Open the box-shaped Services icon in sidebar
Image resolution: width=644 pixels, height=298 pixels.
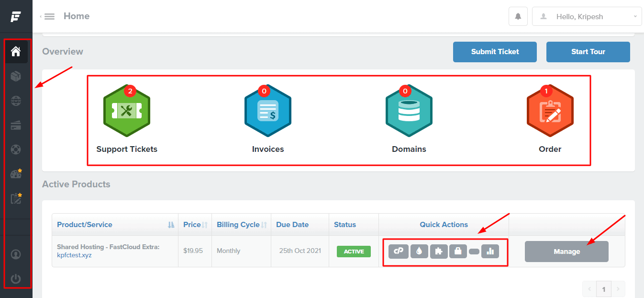tap(16, 76)
